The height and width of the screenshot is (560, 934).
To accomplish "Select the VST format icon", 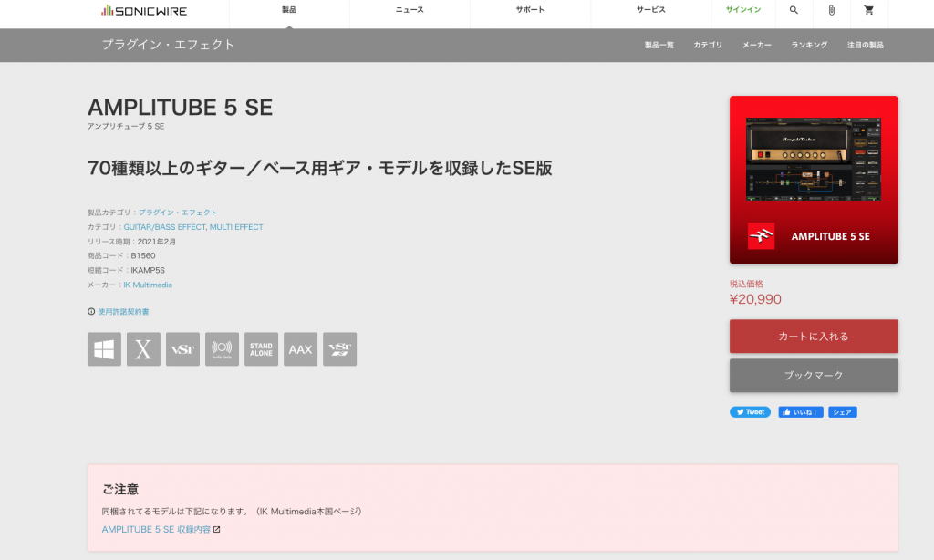I will [x=182, y=348].
